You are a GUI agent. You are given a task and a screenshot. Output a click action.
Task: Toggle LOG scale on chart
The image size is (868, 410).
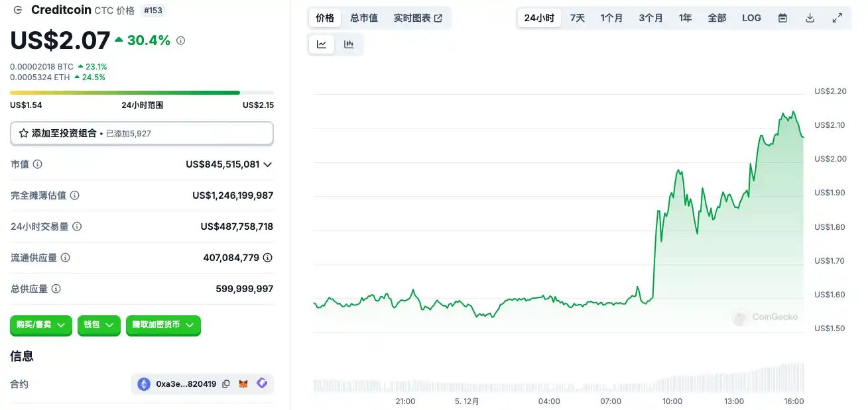pos(751,18)
